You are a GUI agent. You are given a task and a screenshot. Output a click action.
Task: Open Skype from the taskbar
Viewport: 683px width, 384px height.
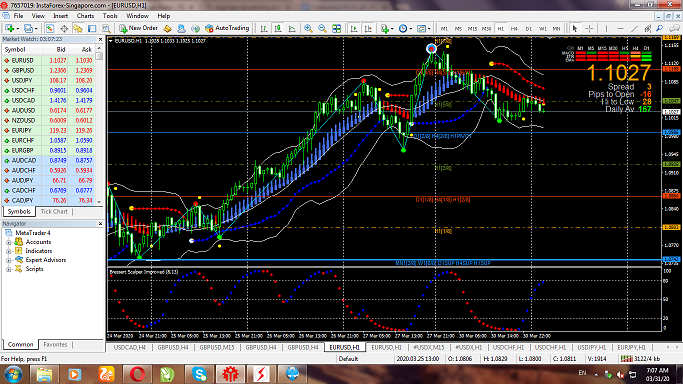tap(199, 374)
